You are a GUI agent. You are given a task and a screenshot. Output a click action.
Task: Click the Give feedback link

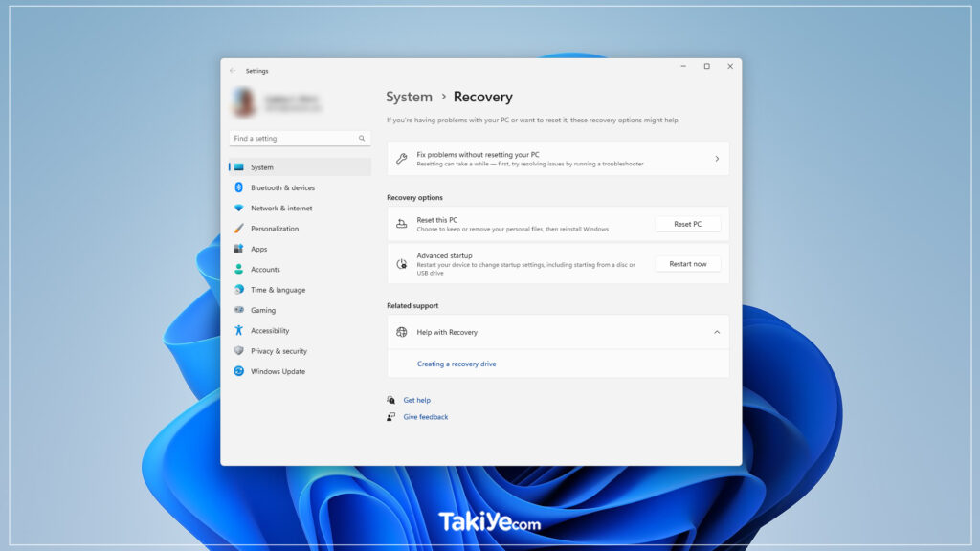point(426,417)
